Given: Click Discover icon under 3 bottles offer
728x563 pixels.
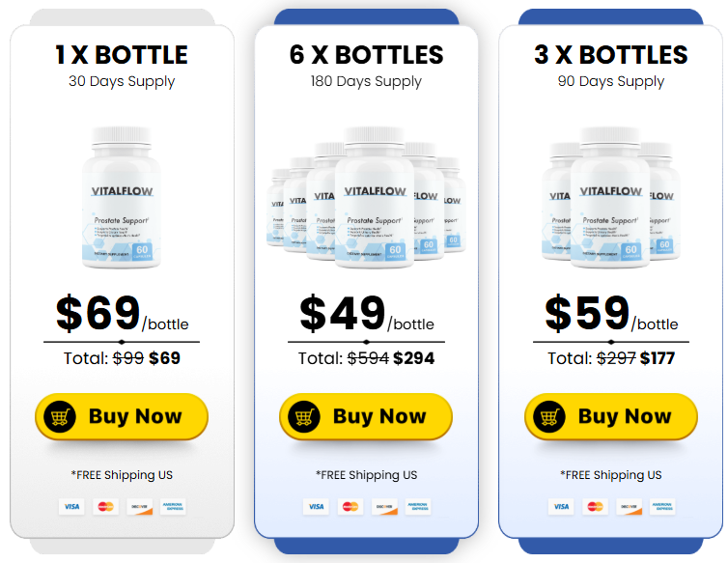Looking at the screenshot, I should (x=629, y=506).
